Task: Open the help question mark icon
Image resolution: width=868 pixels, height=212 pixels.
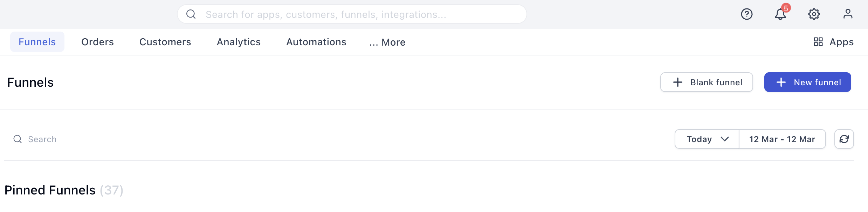Action: (x=746, y=14)
